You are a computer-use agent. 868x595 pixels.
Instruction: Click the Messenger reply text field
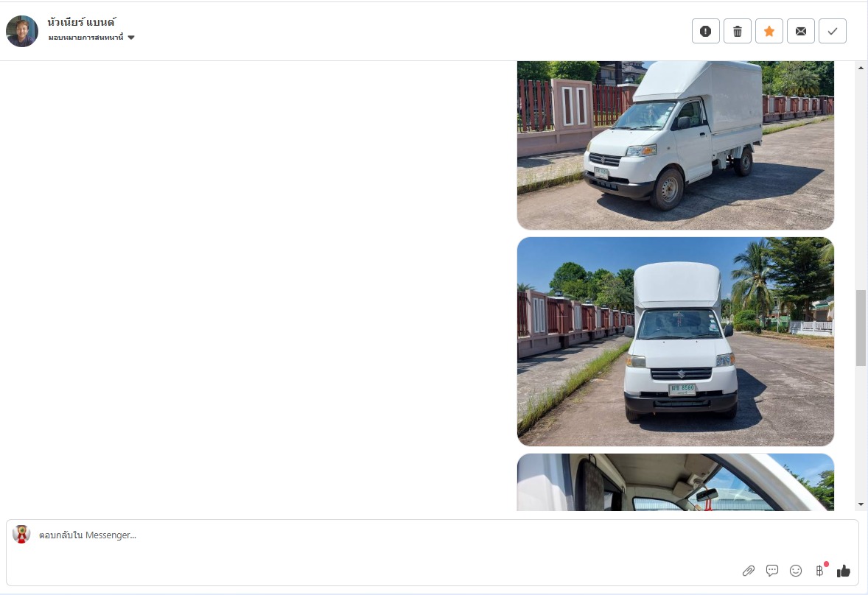(x=433, y=535)
